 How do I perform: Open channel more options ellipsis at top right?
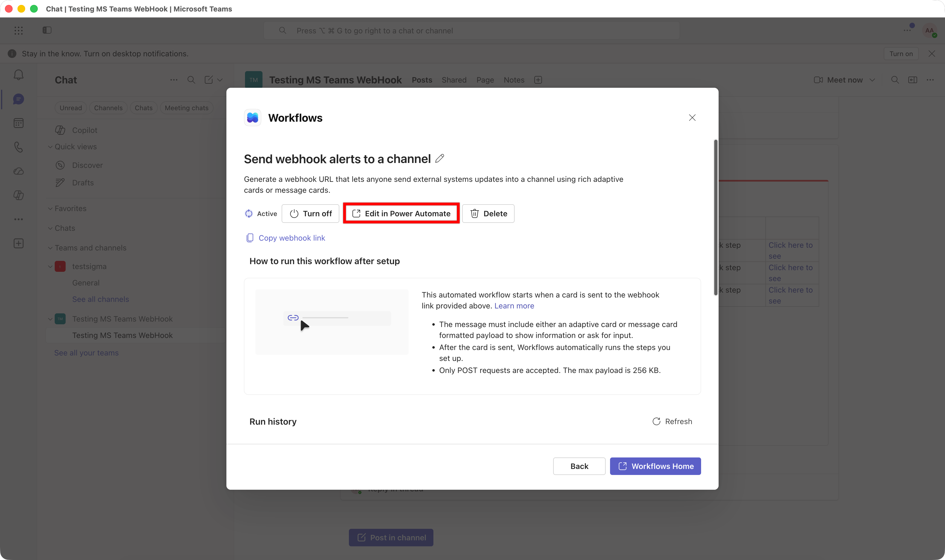pos(930,80)
